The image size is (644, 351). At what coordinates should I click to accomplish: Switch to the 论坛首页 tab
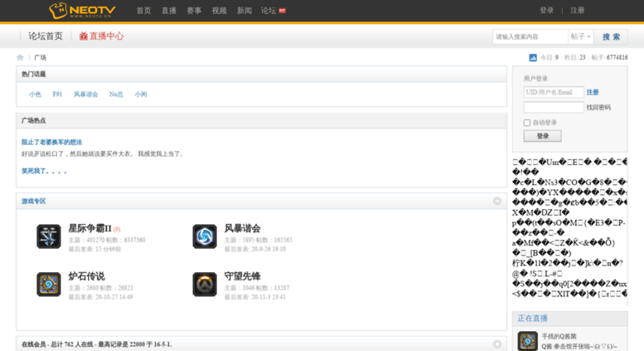46,37
